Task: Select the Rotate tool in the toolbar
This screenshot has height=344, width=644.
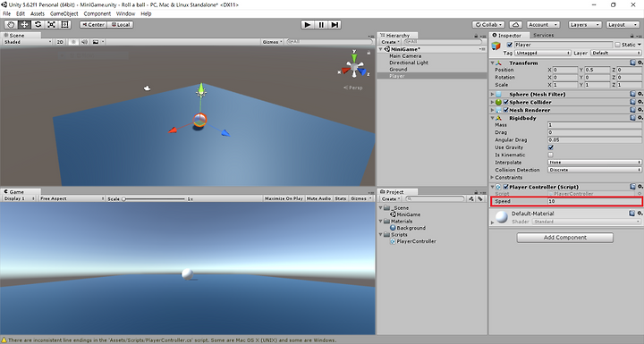Action: tap(38, 25)
